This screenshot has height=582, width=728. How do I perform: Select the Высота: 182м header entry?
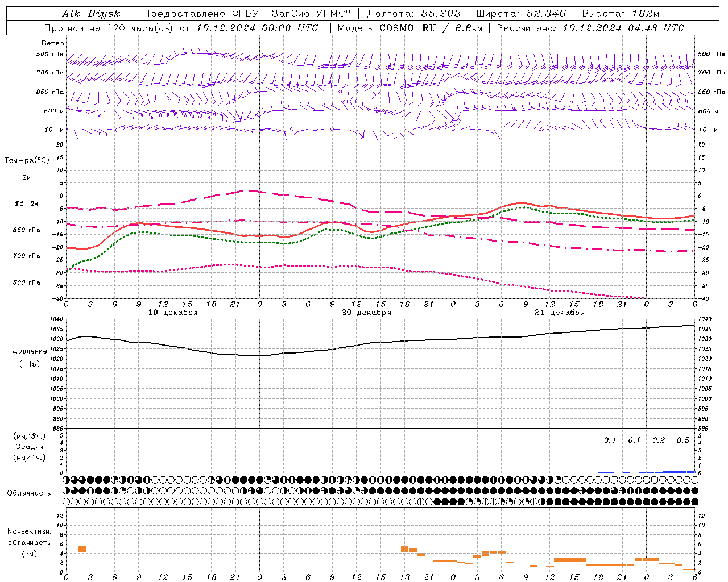[x=621, y=14]
